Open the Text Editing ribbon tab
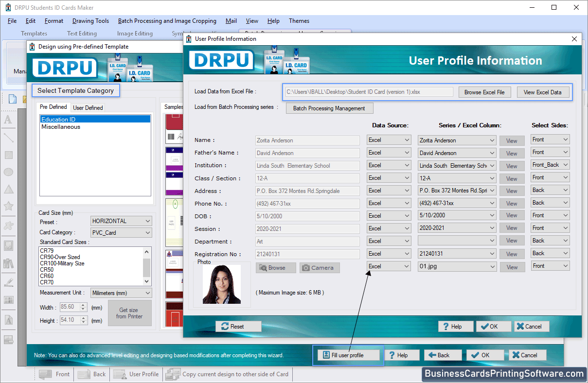This screenshot has width=588, height=383. 82,34
